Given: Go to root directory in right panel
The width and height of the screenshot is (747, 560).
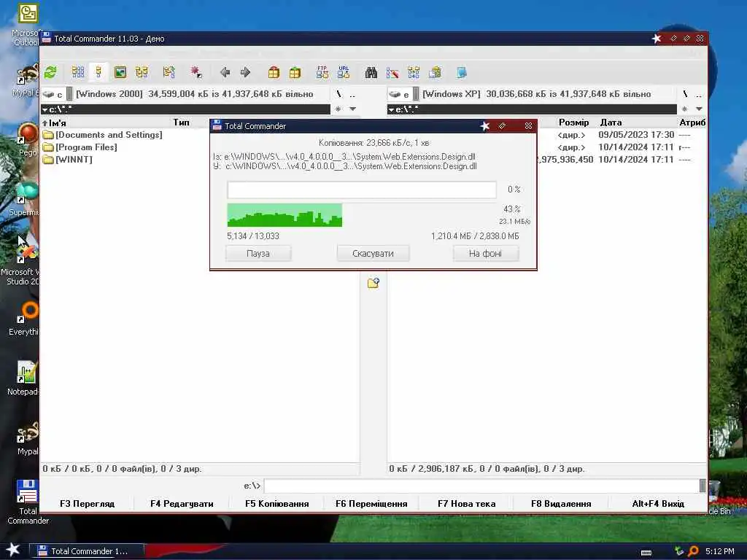Looking at the screenshot, I should point(686,94).
